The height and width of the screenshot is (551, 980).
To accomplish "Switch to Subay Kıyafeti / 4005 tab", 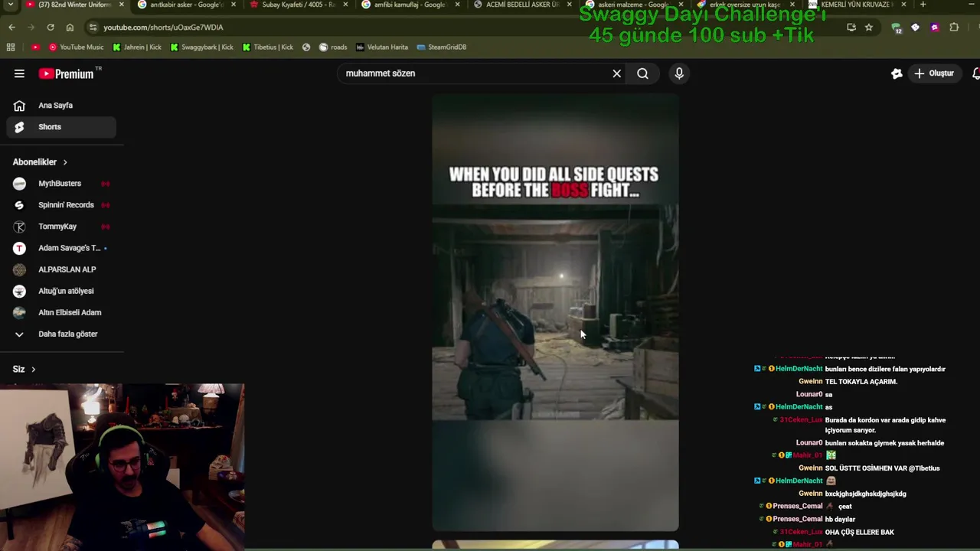I will (x=299, y=5).
